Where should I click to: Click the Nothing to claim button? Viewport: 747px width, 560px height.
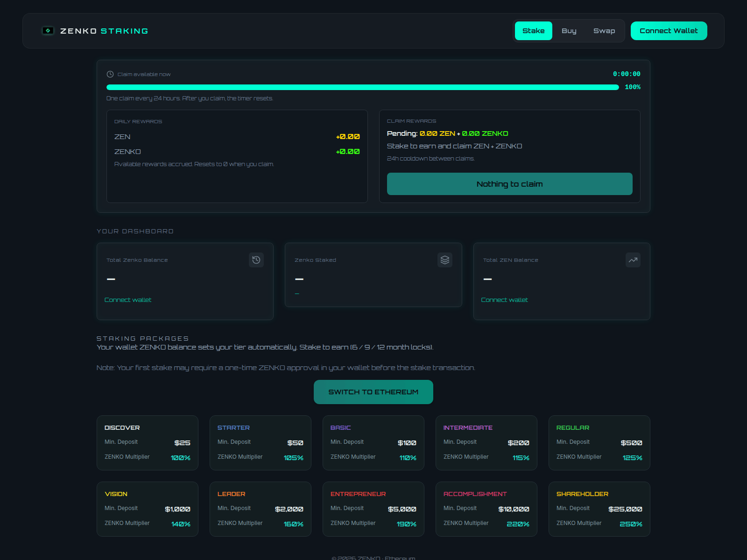pyautogui.click(x=509, y=184)
